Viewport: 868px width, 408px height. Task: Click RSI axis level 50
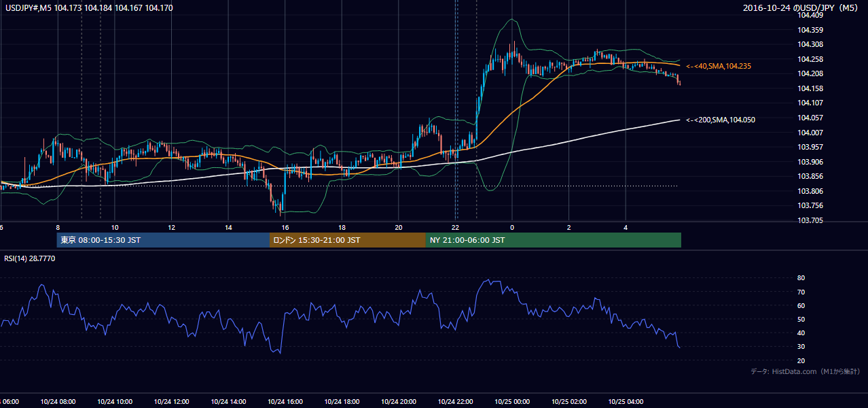click(x=801, y=319)
